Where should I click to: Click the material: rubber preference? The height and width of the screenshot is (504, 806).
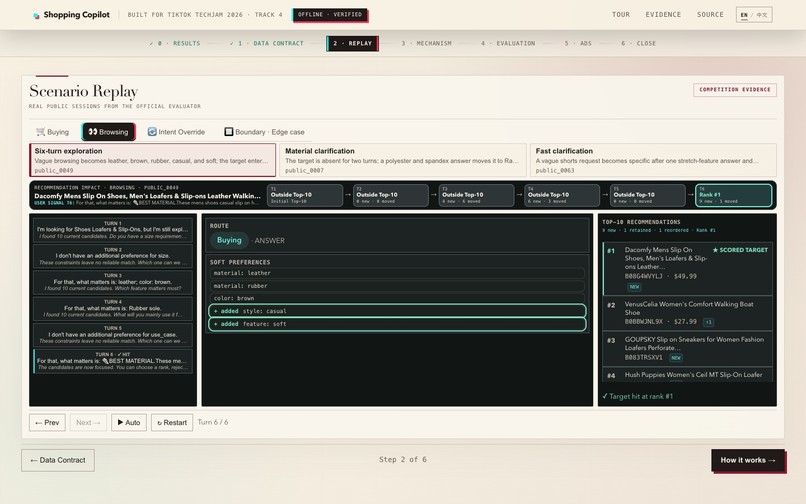coord(397,286)
